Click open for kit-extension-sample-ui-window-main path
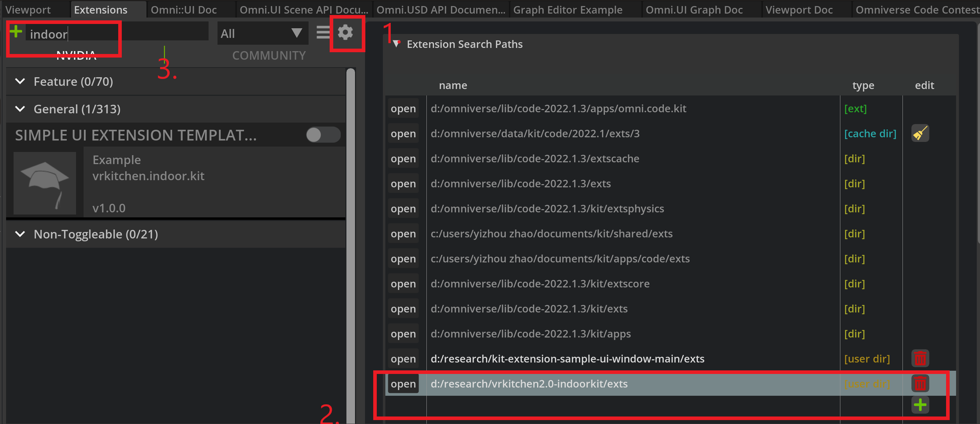 [403, 359]
